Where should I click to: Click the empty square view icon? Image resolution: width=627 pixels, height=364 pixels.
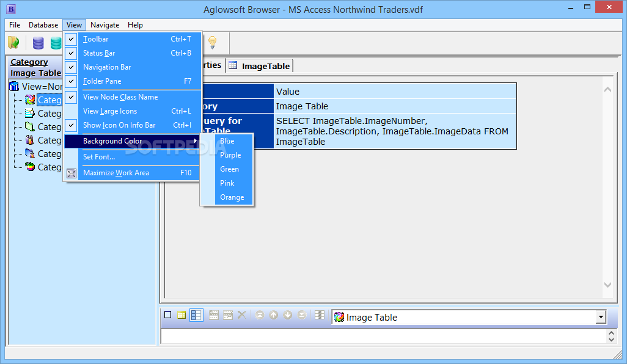(168, 315)
